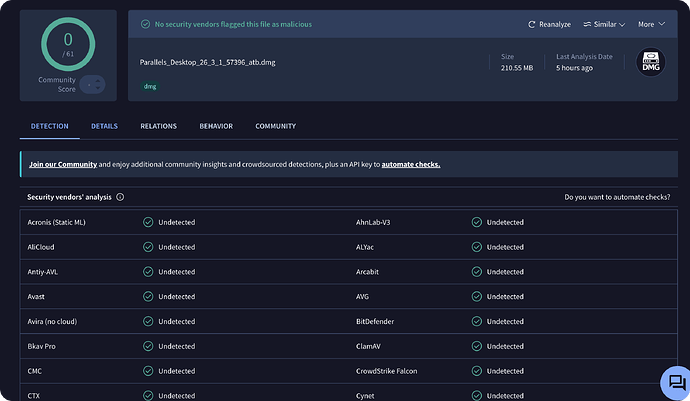Toggle the Community Score vote control

(x=92, y=84)
